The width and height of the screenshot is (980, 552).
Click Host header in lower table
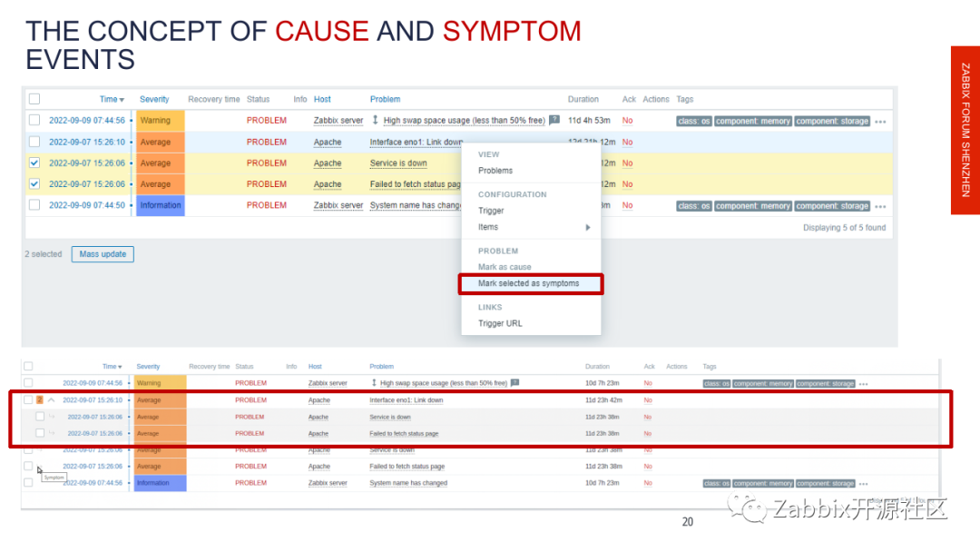[x=315, y=366]
